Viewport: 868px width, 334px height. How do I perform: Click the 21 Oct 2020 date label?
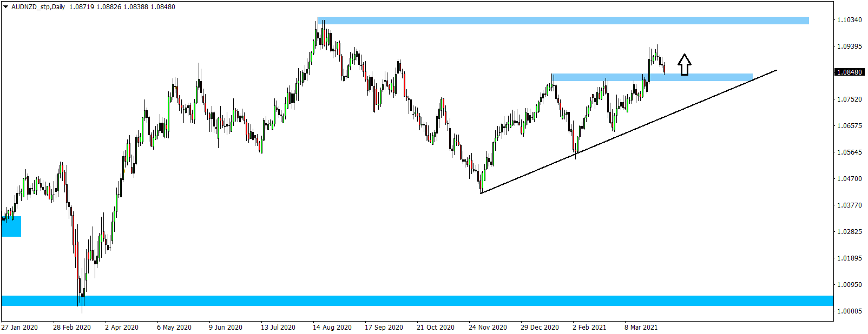click(x=436, y=328)
